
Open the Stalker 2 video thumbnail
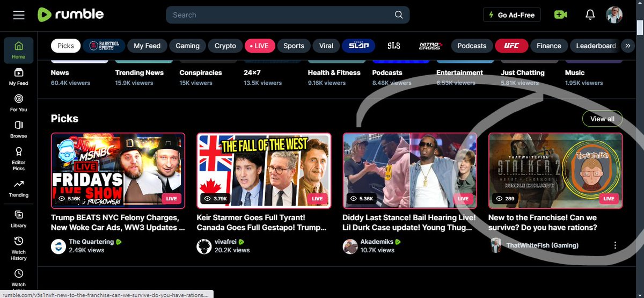coord(555,171)
